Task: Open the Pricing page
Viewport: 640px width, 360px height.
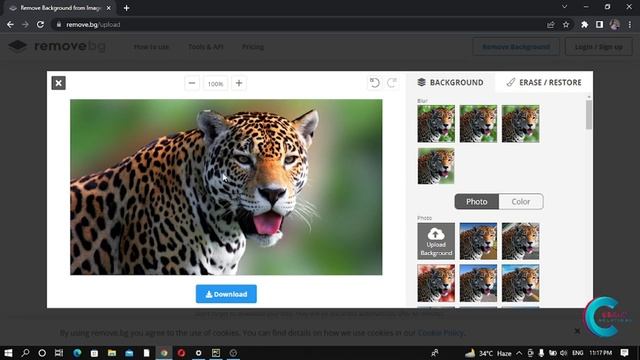Action: tap(253, 47)
